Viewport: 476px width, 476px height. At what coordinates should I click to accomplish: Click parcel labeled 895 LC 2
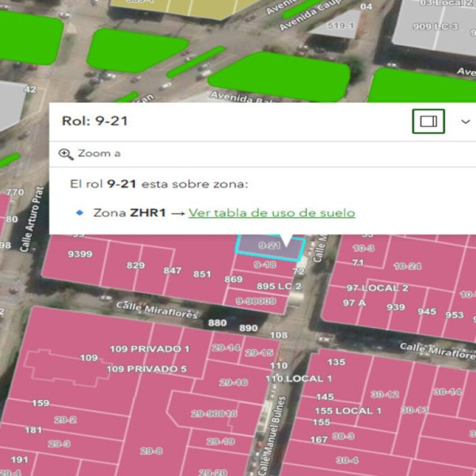(x=279, y=286)
